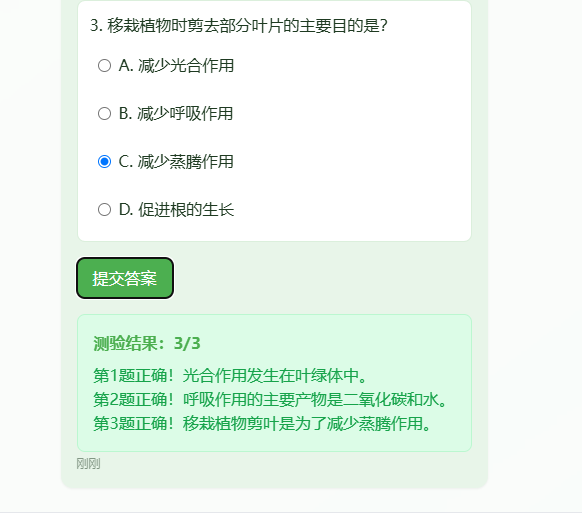Screen dimensions: 582x513
Task: Click the selected radio for option C
Action: click(x=104, y=161)
